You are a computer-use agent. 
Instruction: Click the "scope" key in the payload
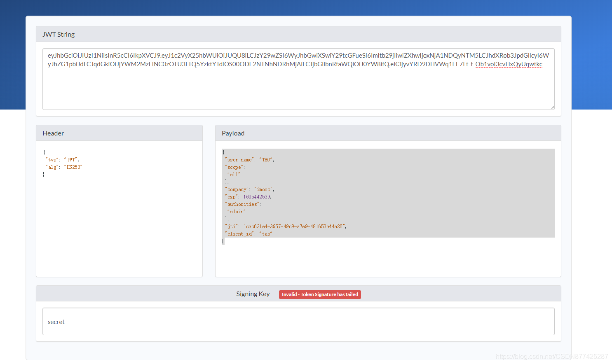pos(234,167)
